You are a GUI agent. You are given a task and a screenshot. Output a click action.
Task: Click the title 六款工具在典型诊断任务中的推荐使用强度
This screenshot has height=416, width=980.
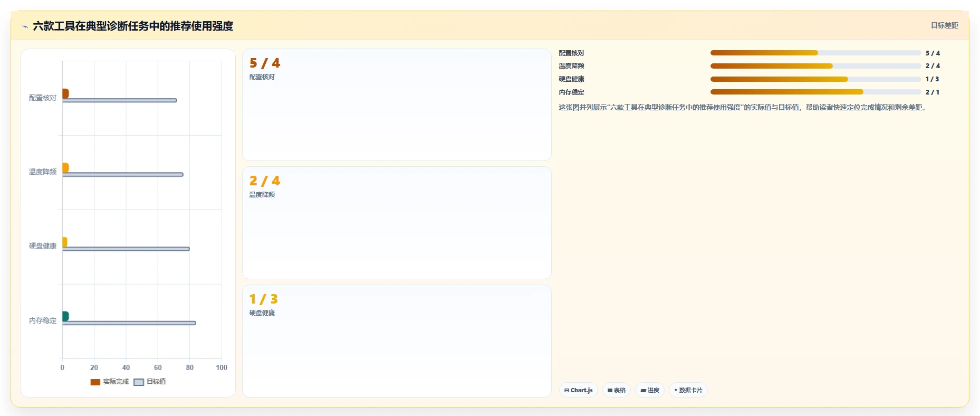133,26
